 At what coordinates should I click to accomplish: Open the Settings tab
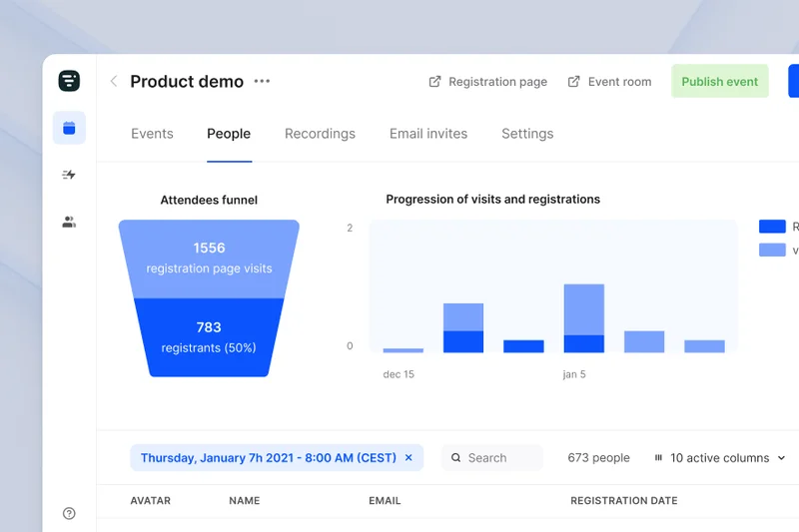click(x=527, y=134)
